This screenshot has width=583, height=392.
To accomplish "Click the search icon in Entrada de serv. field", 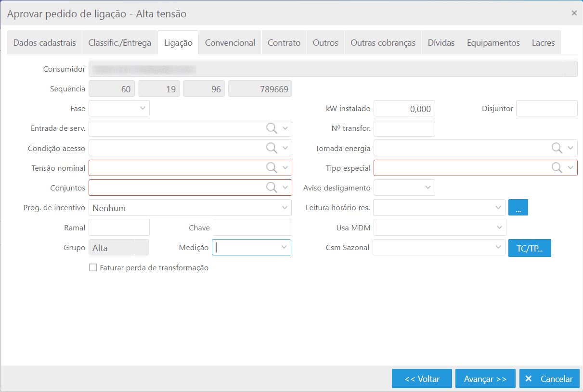I will point(272,128).
